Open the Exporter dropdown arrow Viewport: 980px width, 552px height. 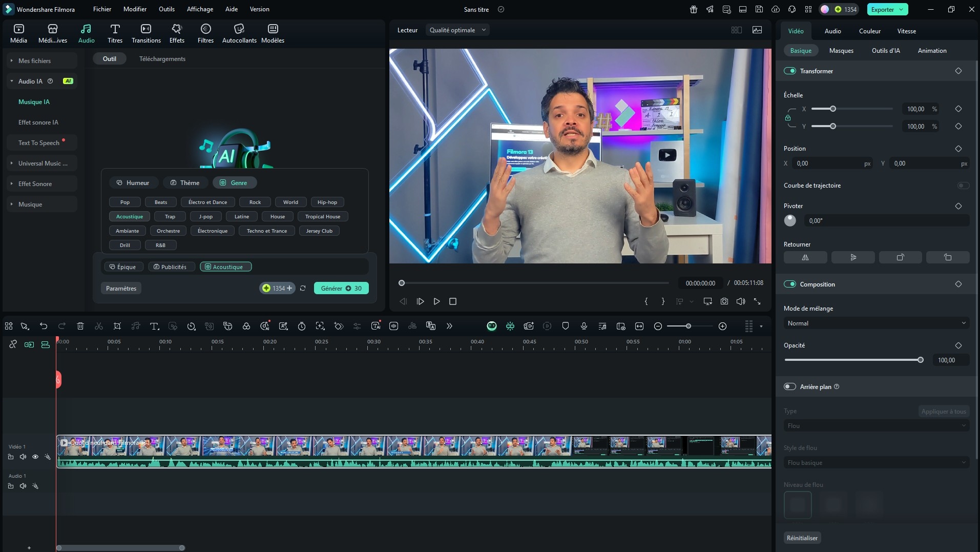(x=901, y=9)
